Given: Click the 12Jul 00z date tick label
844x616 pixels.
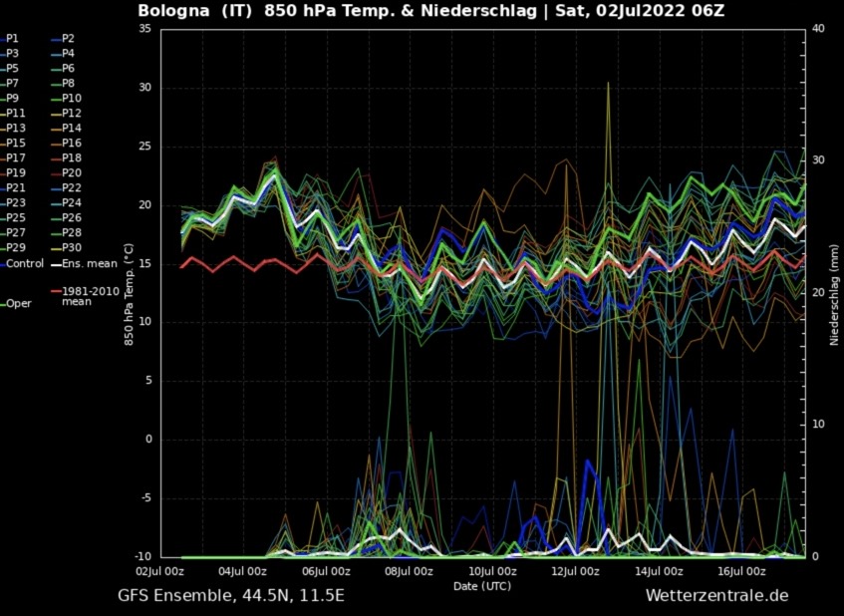Looking at the screenshot, I should click(576, 571).
